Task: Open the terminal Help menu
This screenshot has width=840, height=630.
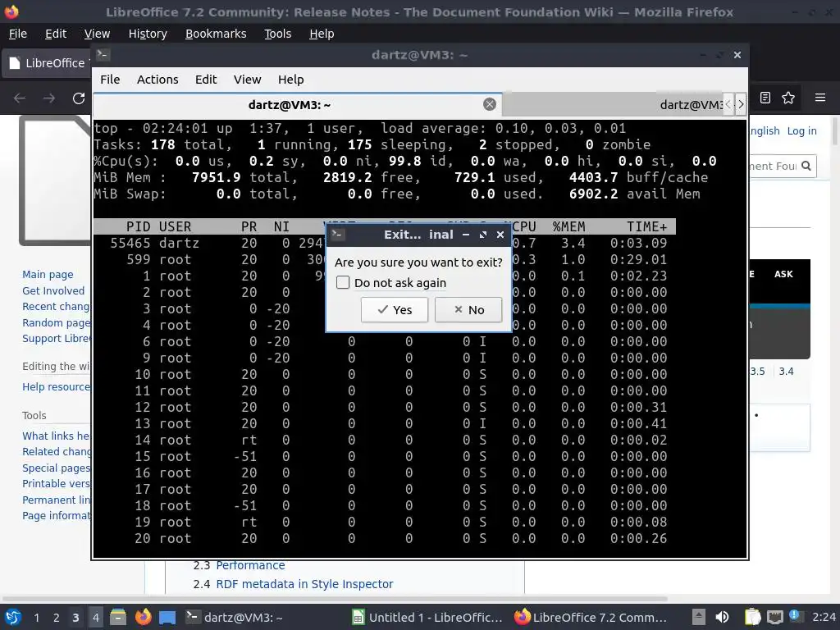Action: tap(291, 80)
